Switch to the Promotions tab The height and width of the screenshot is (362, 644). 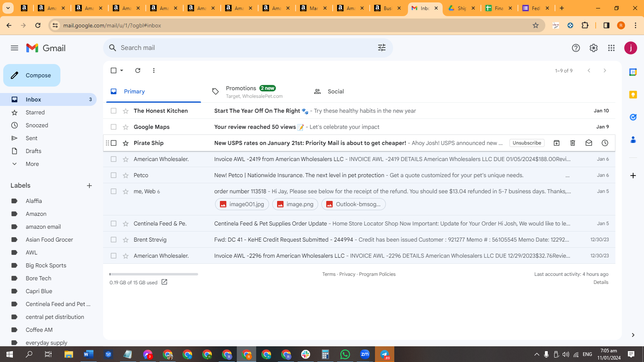(255, 91)
